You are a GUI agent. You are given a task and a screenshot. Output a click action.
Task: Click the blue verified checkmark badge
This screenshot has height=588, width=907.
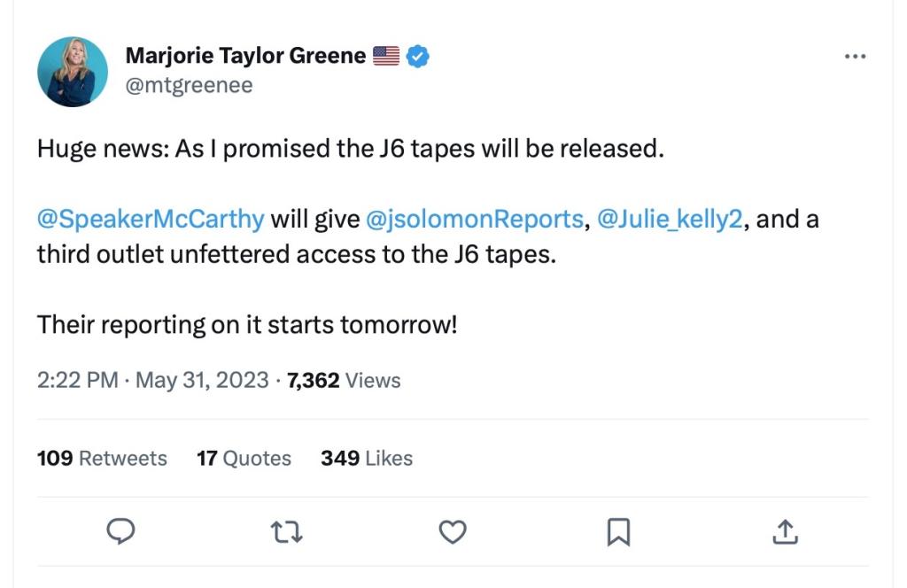coord(418,57)
